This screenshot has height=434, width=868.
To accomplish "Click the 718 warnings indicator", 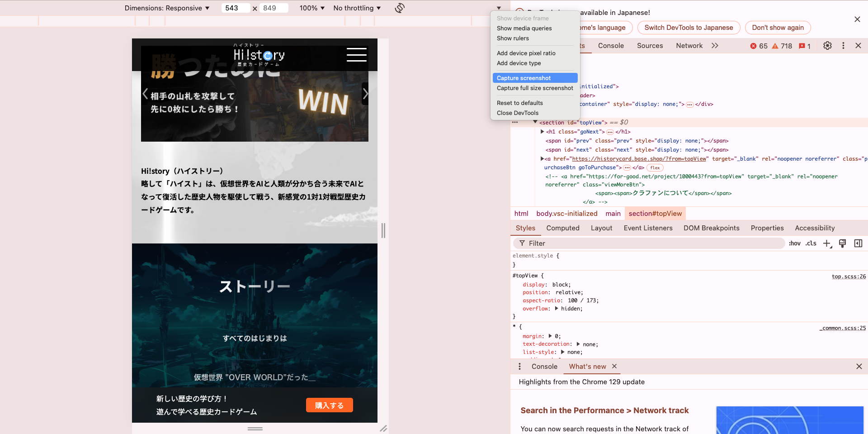I will point(781,46).
